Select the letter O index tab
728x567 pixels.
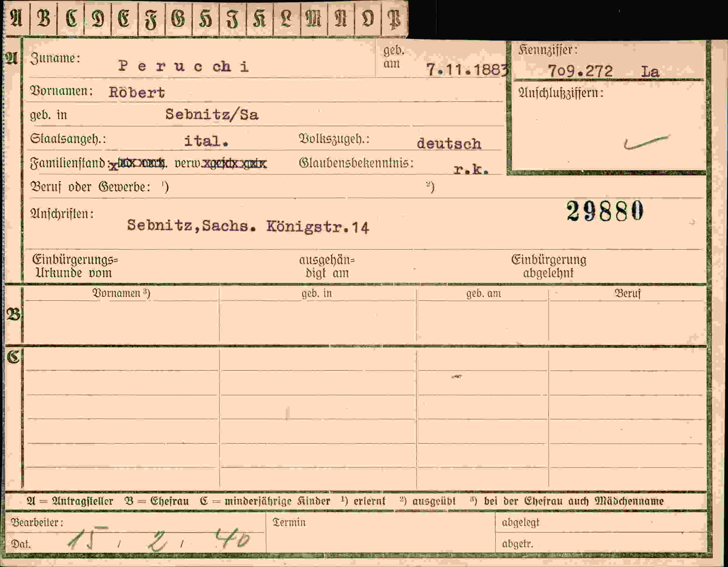368,19
